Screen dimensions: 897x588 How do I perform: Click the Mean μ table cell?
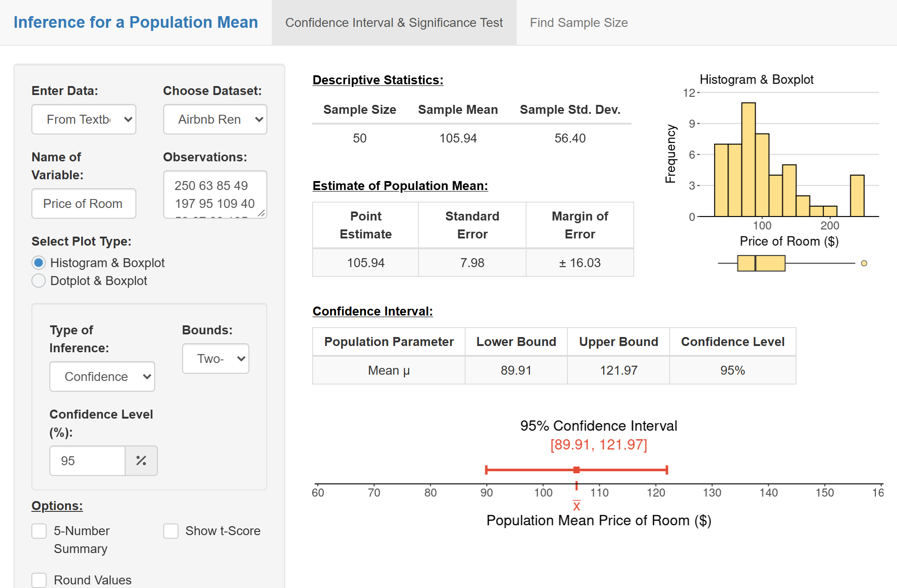pos(389,370)
